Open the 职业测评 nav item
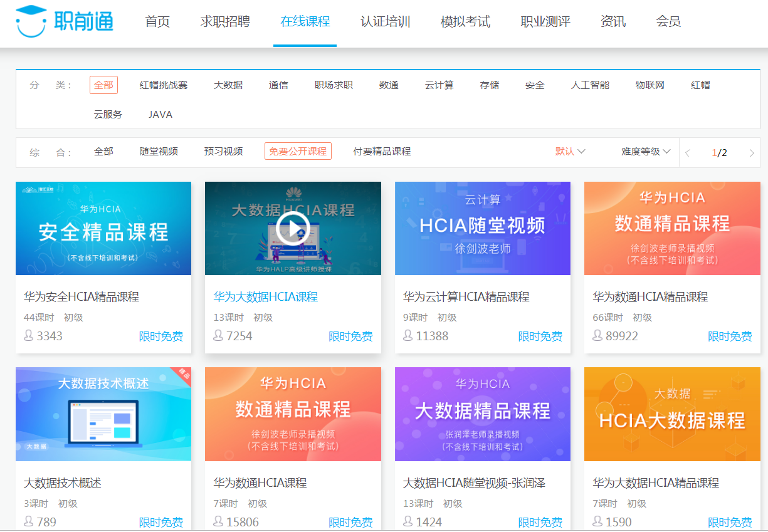Viewport: 768px width, 532px height. click(545, 22)
